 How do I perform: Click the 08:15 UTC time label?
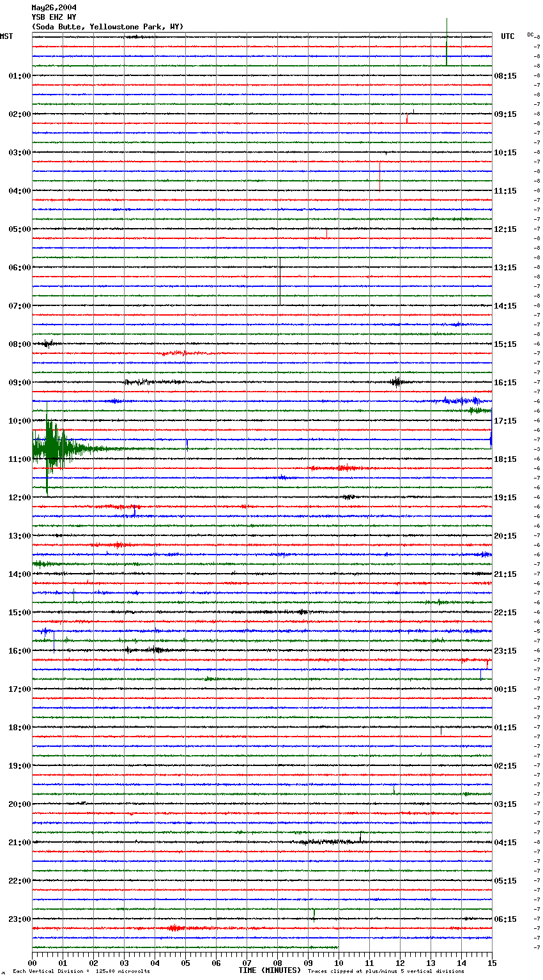(x=505, y=76)
